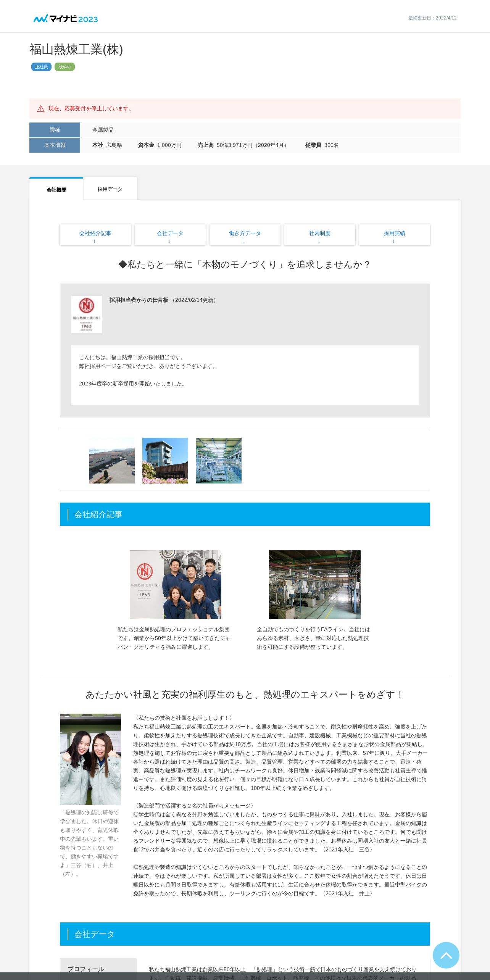Click the プロフィール row label

click(x=86, y=969)
